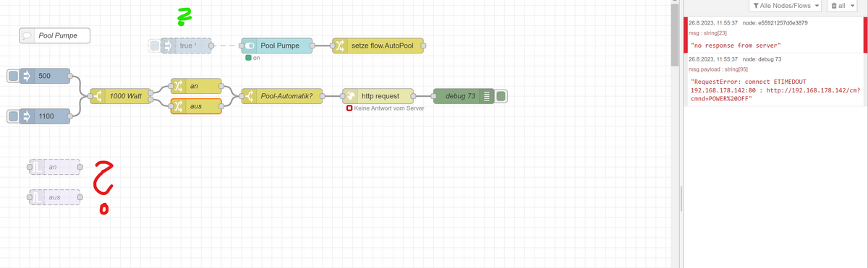Click the output port of inject 500
This screenshot has height=268, width=868.
click(71, 77)
